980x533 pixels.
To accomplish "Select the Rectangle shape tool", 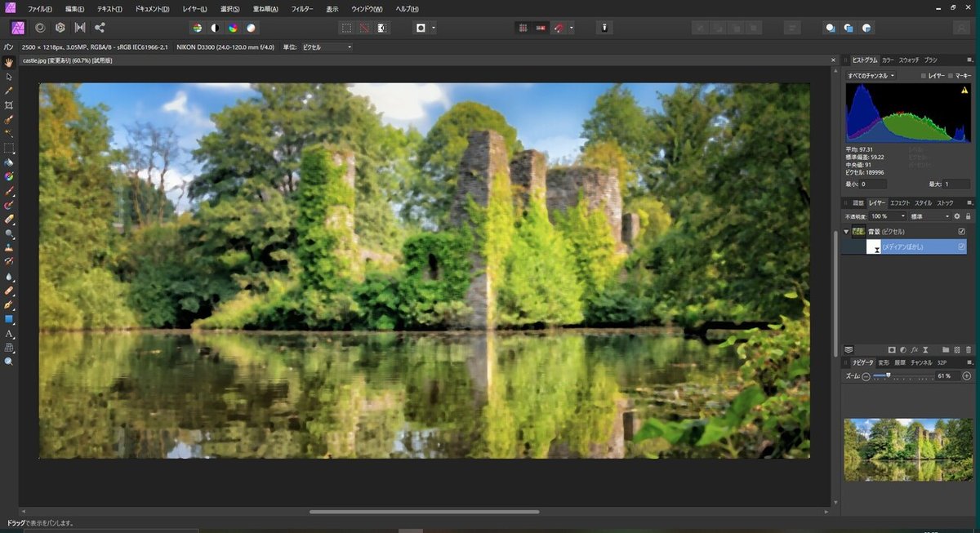I will (9, 318).
